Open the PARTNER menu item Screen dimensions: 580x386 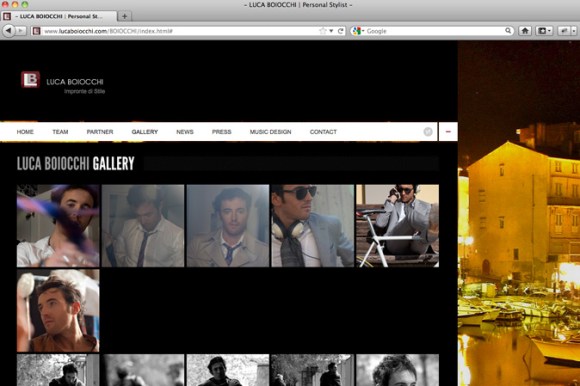100,132
